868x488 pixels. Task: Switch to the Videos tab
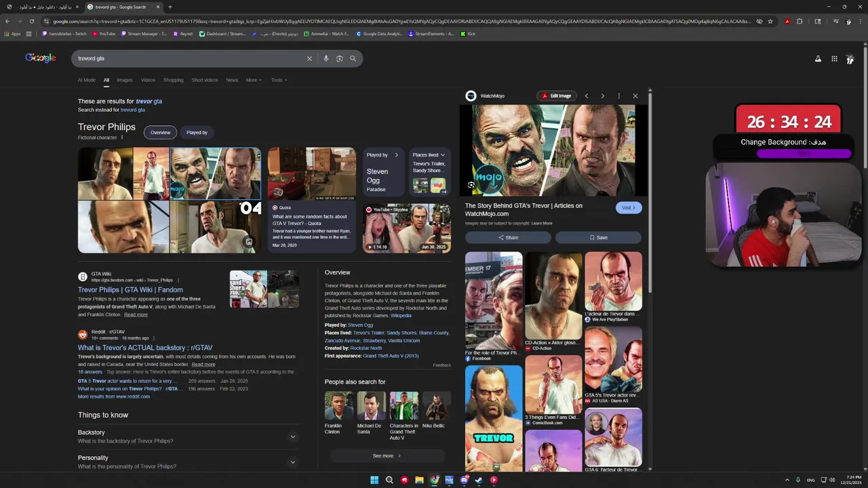[x=148, y=80]
